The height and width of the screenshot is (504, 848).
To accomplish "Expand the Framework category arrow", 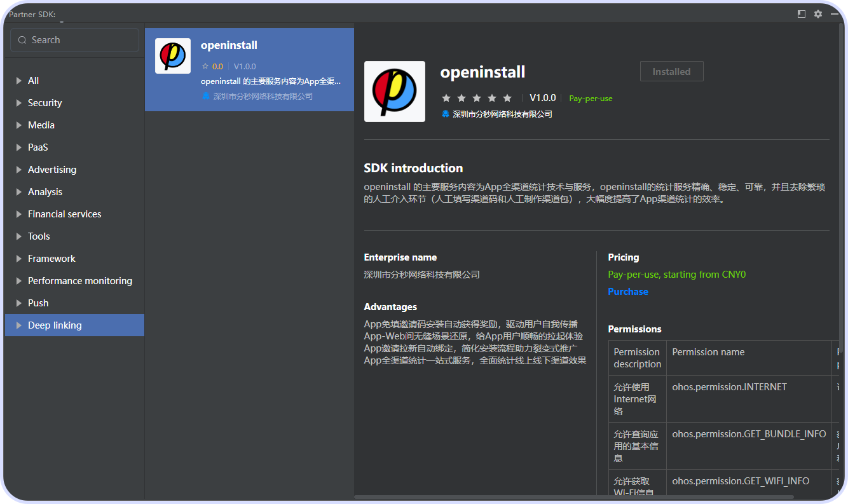I will [19, 259].
